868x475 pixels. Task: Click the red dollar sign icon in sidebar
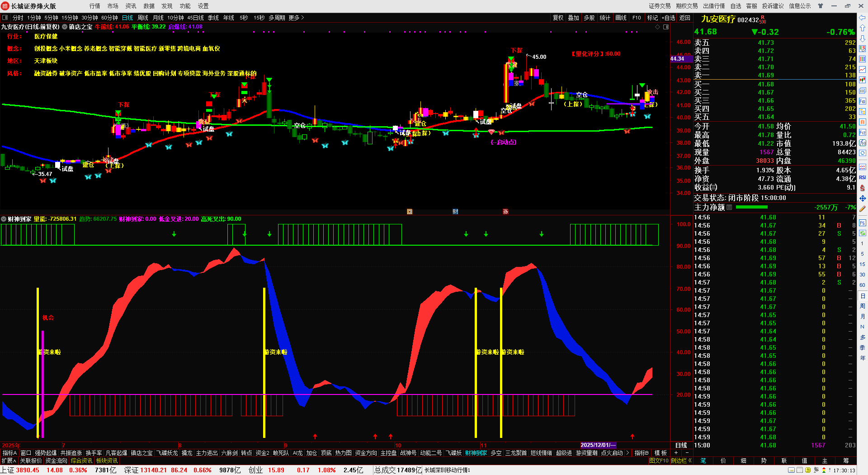click(863, 188)
